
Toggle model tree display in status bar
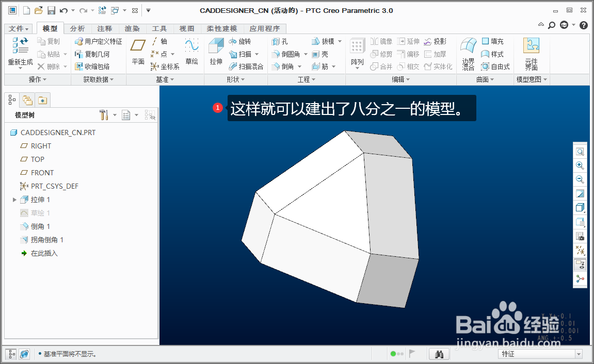point(12,354)
